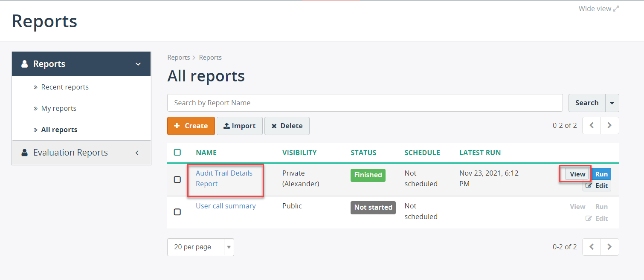Toggle the select-all checkbox in table header
This screenshot has height=280, width=644.
pyautogui.click(x=177, y=152)
